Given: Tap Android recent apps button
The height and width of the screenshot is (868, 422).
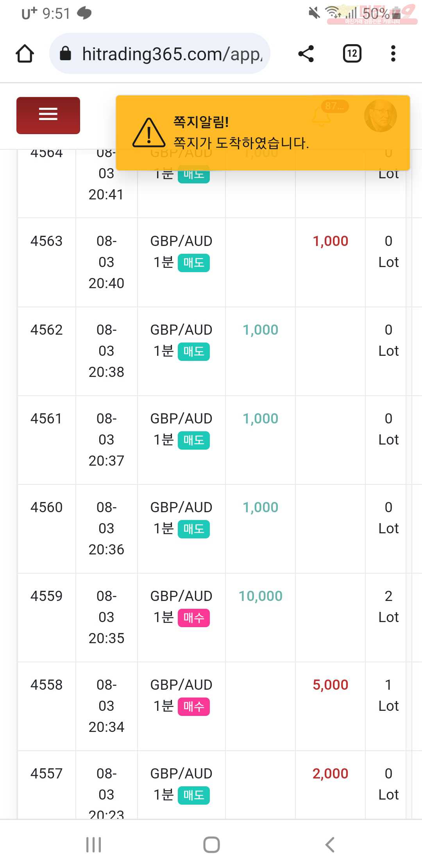Looking at the screenshot, I should tap(94, 845).
